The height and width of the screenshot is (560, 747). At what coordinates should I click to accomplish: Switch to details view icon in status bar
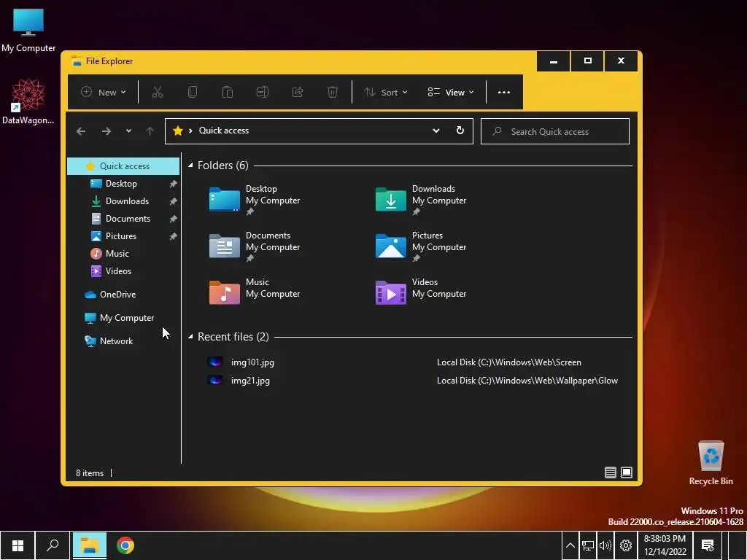click(611, 472)
